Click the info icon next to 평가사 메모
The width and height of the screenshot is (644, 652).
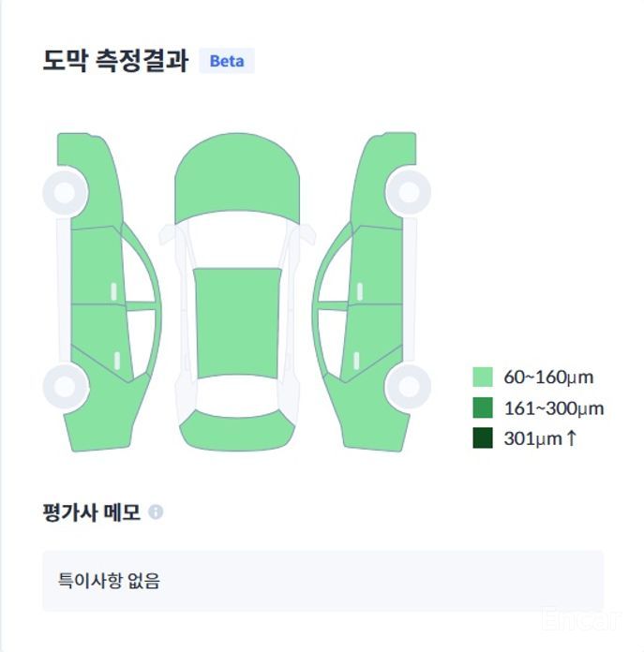click(156, 512)
